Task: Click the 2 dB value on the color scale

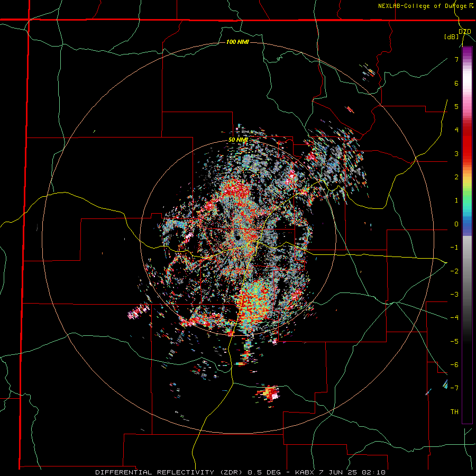Action: pos(456,177)
